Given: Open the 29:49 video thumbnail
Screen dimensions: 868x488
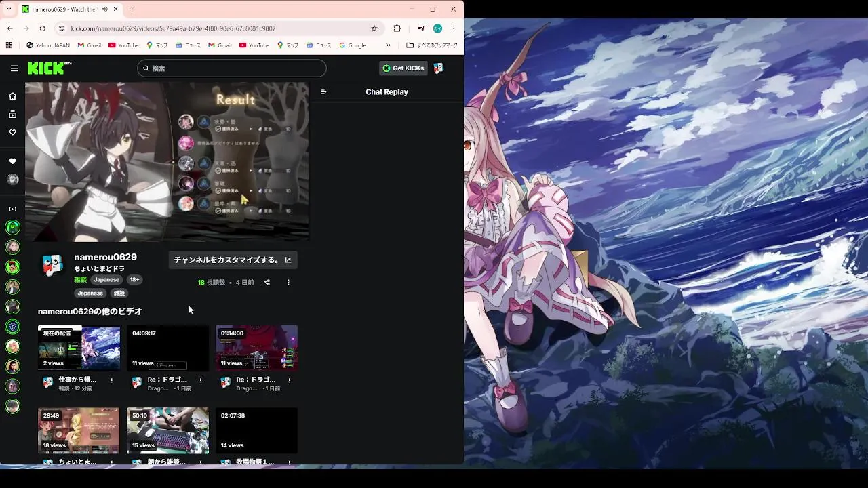Looking at the screenshot, I should click(79, 430).
